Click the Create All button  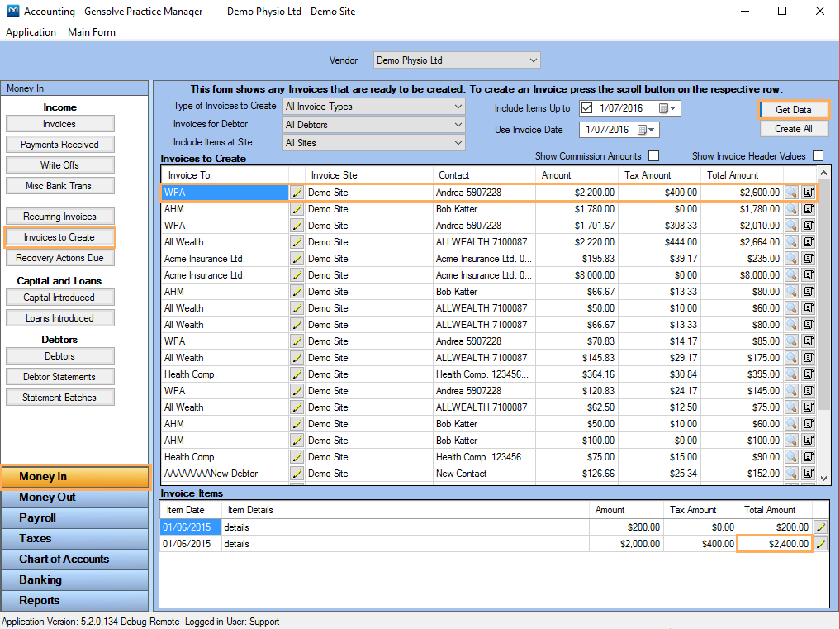coord(794,129)
